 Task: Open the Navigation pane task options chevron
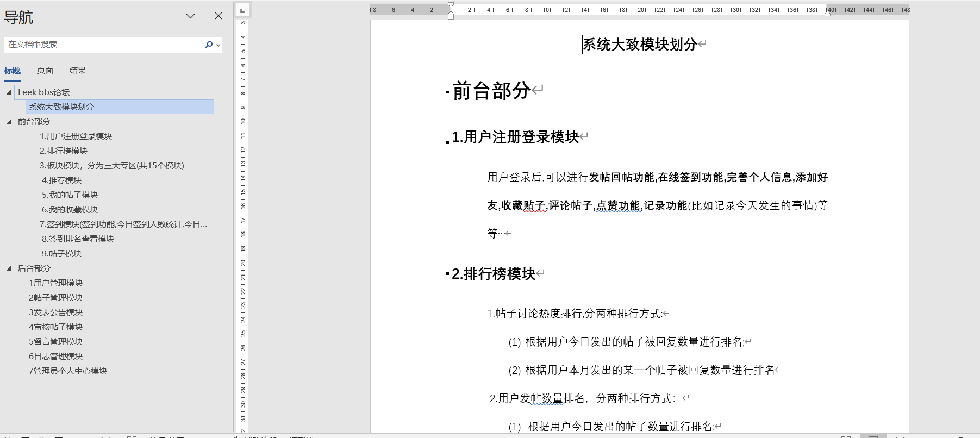[190, 16]
